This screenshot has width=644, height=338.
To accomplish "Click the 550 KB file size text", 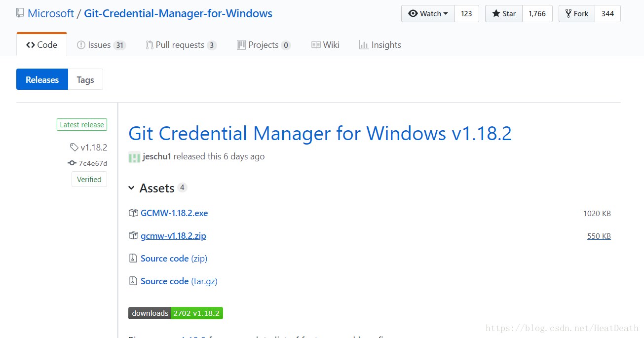I will coord(599,236).
